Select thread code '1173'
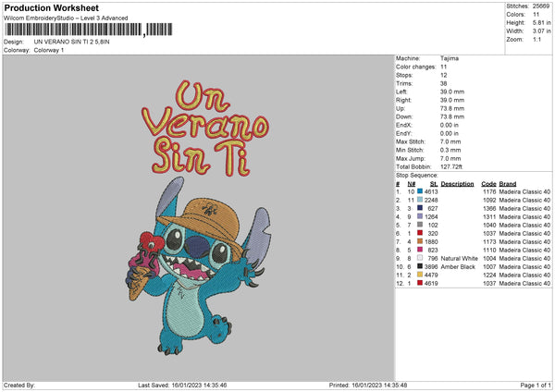The image size is (555, 392). (x=489, y=241)
